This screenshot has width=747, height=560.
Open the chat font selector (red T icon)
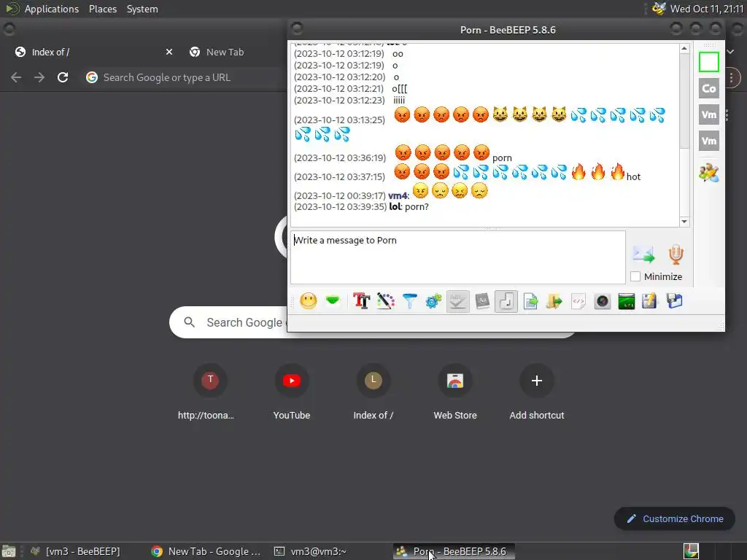click(362, 301)
